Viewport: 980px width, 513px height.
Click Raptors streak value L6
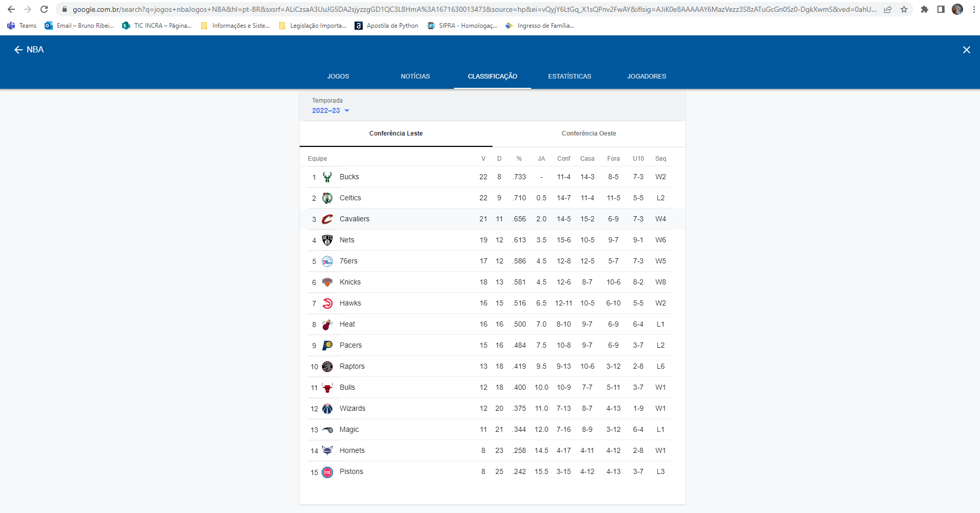point(661,367)
